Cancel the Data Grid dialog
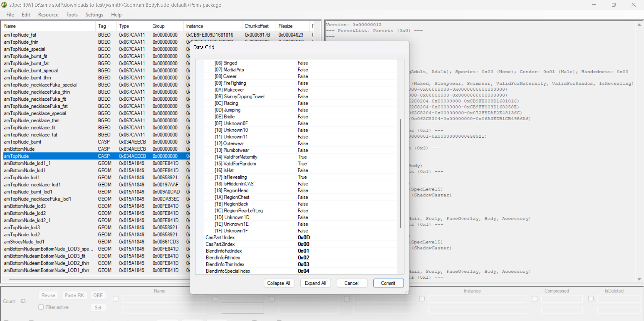The width and height of the screenshot is (644, 321). (351, 283)
